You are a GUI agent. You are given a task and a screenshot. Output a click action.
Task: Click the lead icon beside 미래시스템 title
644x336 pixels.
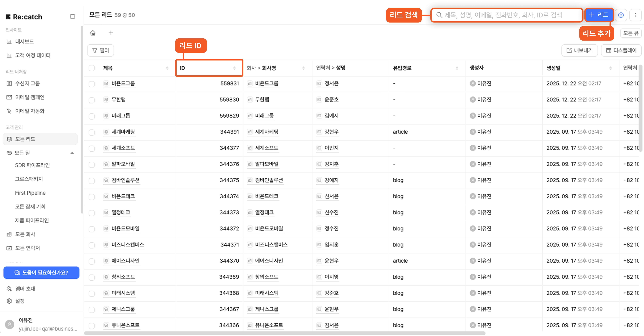pos(106,293)
